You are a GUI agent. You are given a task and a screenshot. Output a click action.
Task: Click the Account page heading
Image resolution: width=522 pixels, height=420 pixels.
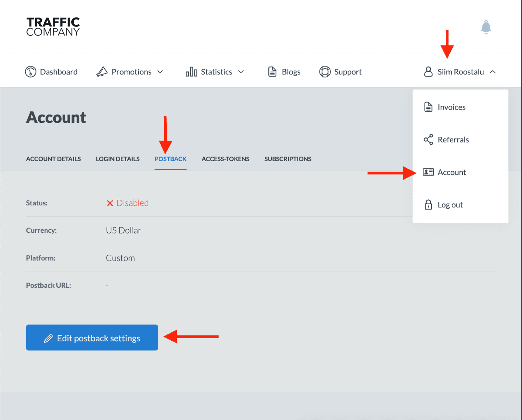point(56,117)
